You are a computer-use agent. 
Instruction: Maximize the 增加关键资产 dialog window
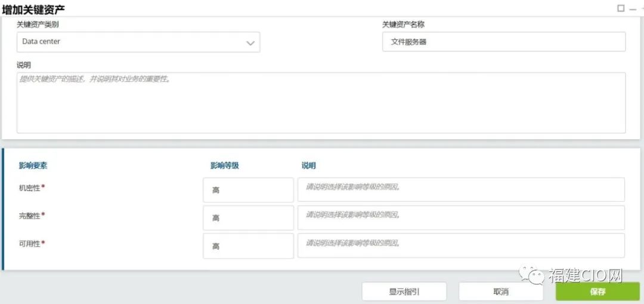point(621,8)
